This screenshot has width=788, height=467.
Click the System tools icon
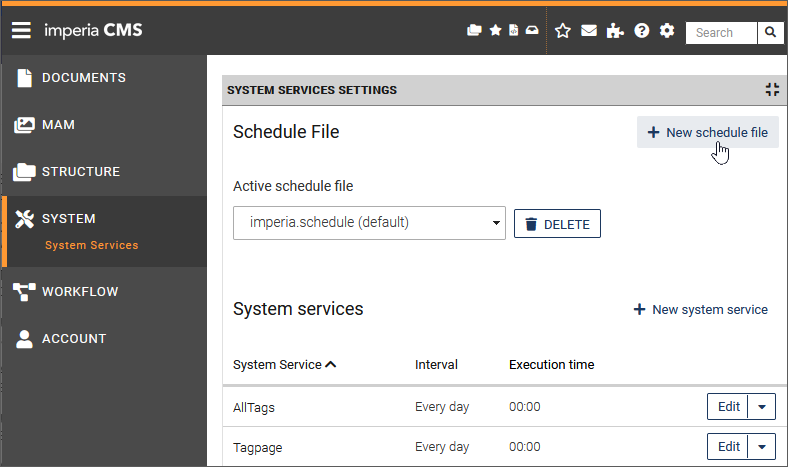[24, 219]
